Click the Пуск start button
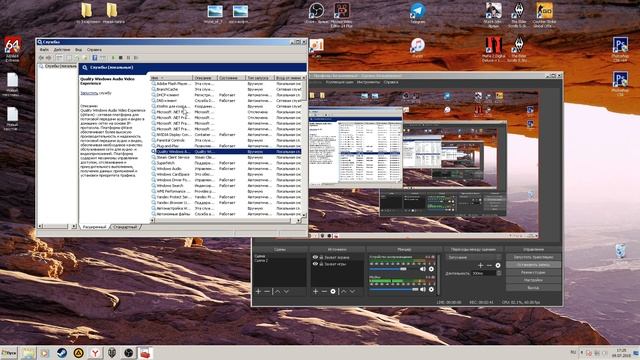Viewport: 640px width, 360px height. (9, 353)
